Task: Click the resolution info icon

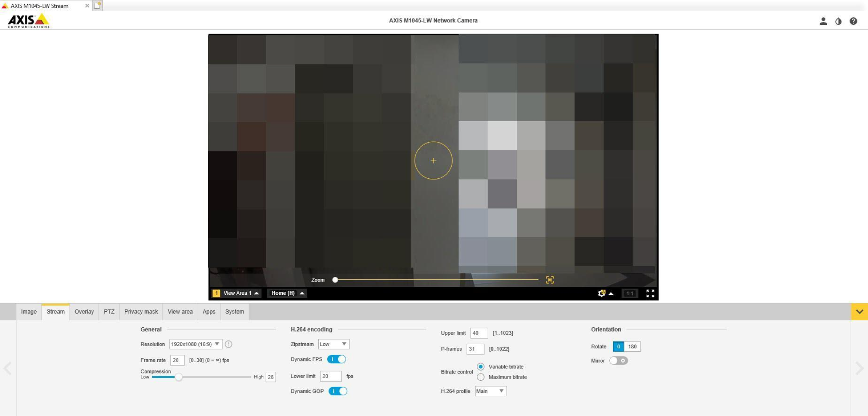Action: point(228,344)
